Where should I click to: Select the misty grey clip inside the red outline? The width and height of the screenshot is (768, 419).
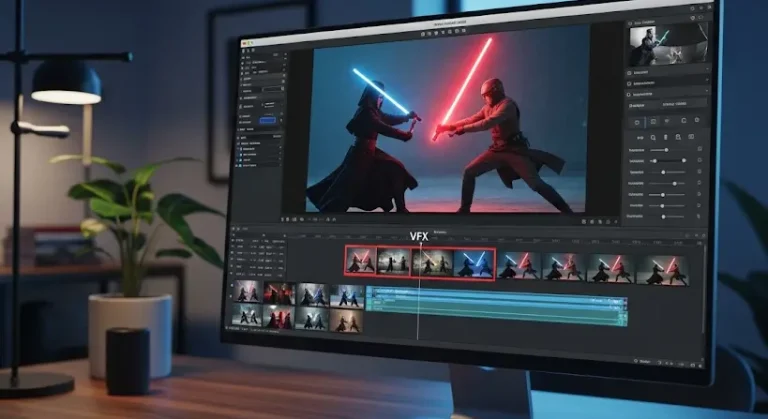(394, 262)
